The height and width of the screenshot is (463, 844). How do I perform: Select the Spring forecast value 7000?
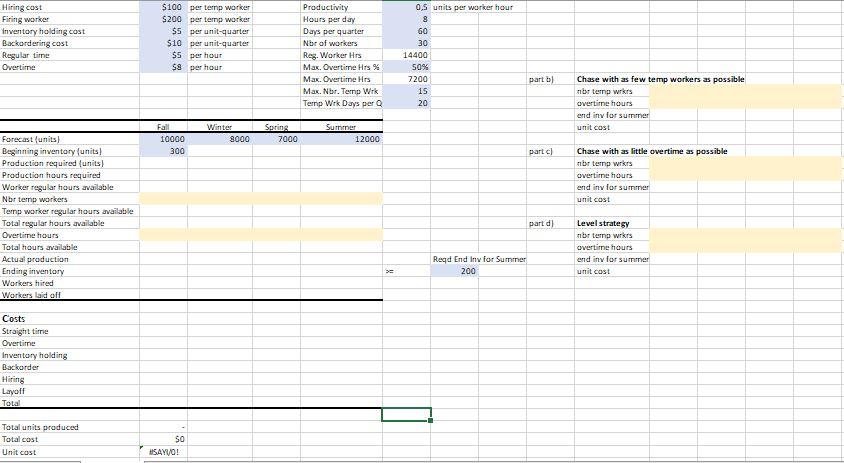pos(276,139)
